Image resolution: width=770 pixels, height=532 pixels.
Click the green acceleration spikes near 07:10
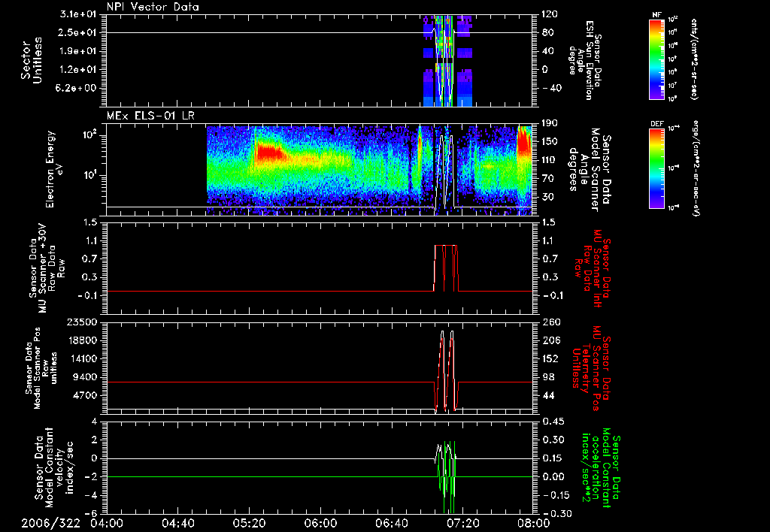[x=448, y=476]
